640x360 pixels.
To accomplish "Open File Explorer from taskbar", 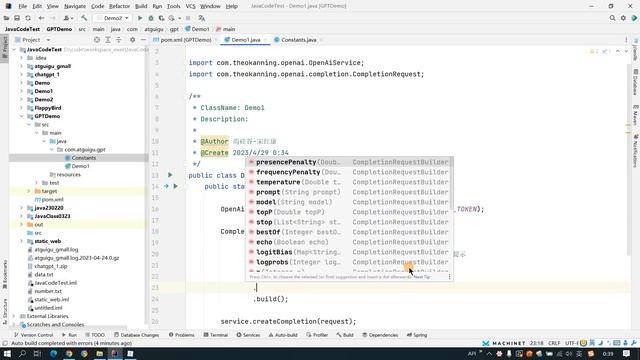I will [x=99, y=353].
